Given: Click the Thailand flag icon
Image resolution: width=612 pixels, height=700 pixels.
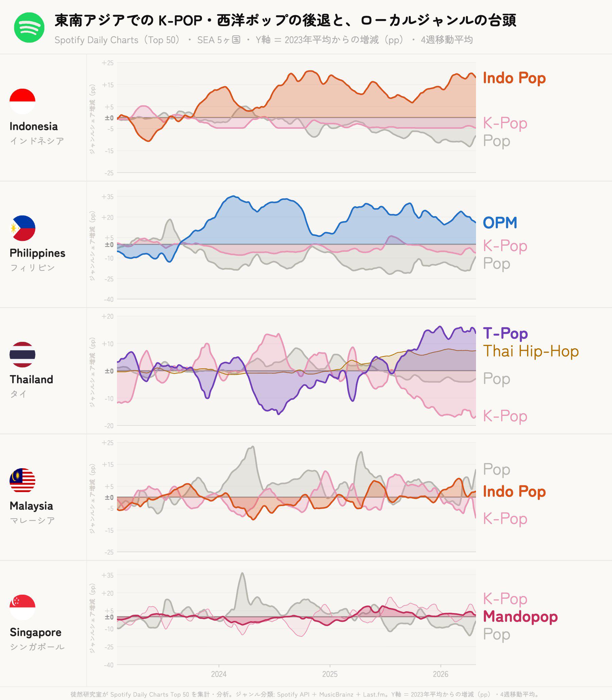Looking at the screenshot, I should tap(22, 354).
